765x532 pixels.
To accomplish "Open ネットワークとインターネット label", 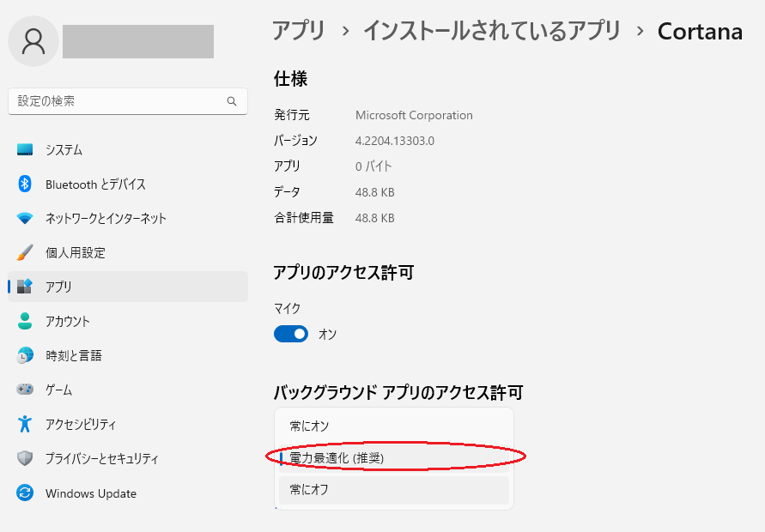I will [106, 219].
